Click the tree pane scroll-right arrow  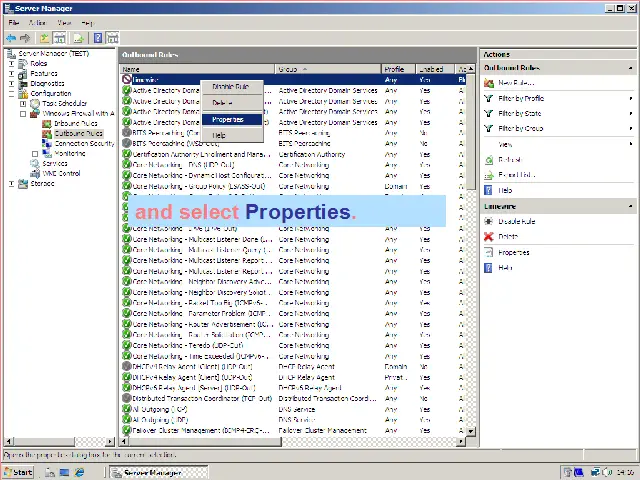pos(110,441)
